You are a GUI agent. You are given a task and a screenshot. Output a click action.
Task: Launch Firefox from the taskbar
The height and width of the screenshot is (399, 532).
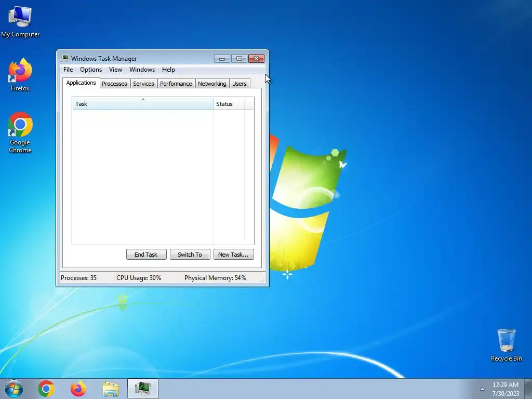[x=78, y=389]
